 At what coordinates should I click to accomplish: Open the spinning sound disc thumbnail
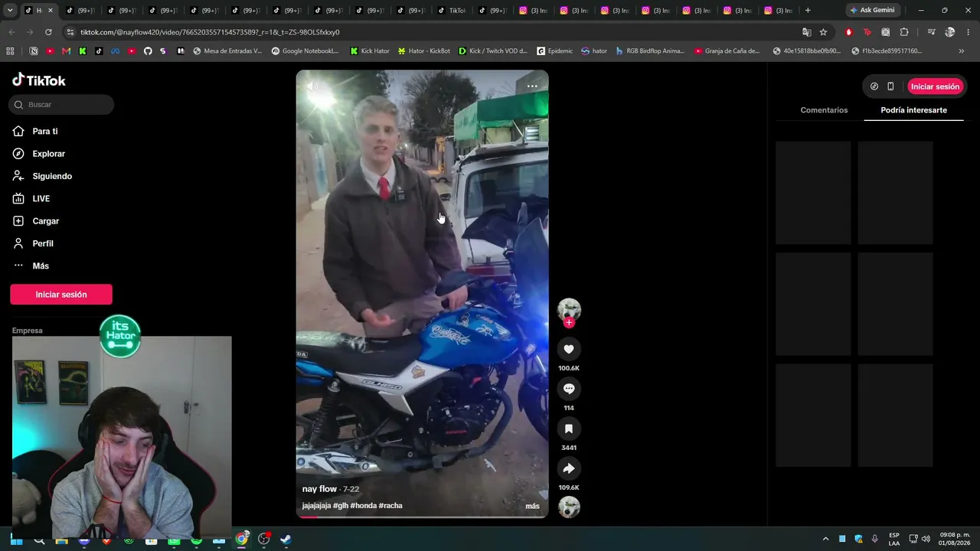pyautogui.click(x=569, y=507)
